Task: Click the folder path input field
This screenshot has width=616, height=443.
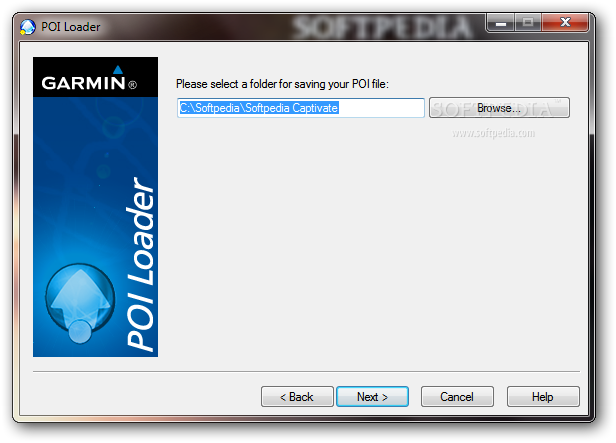Action: 301,108
